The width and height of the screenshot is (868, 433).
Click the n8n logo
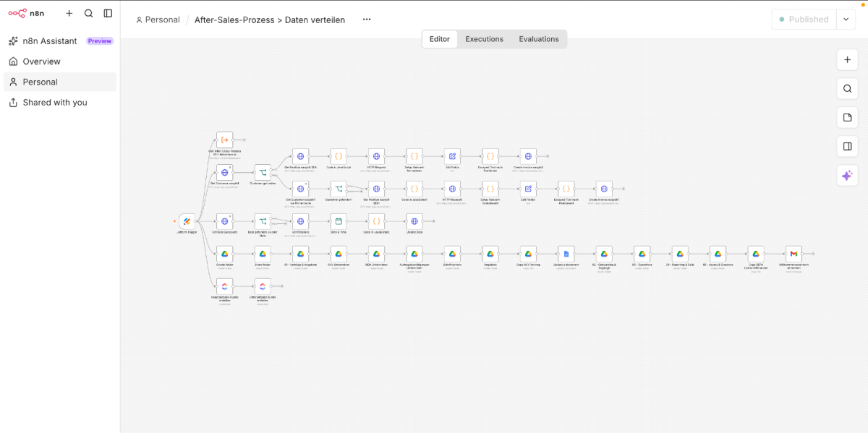26,13
